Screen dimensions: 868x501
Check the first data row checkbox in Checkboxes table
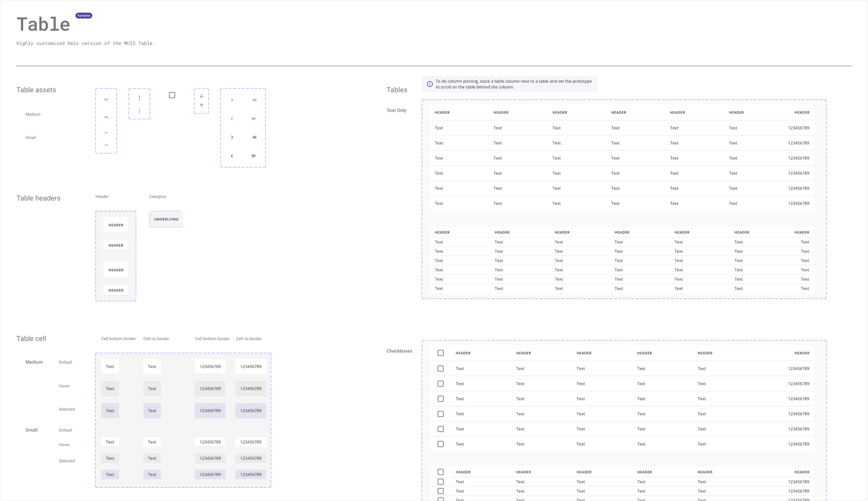point(441,369)
